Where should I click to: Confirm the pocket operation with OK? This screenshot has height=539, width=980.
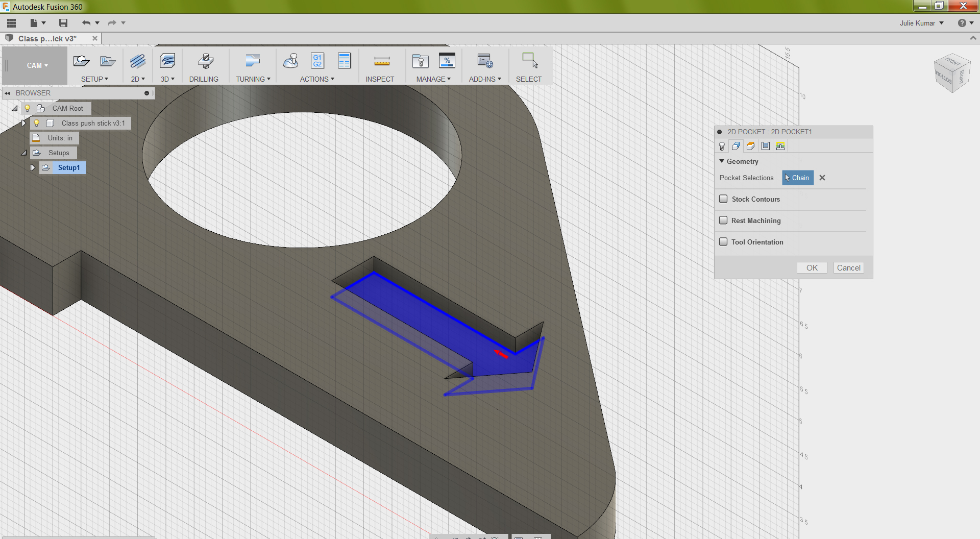tap(812, 267)
